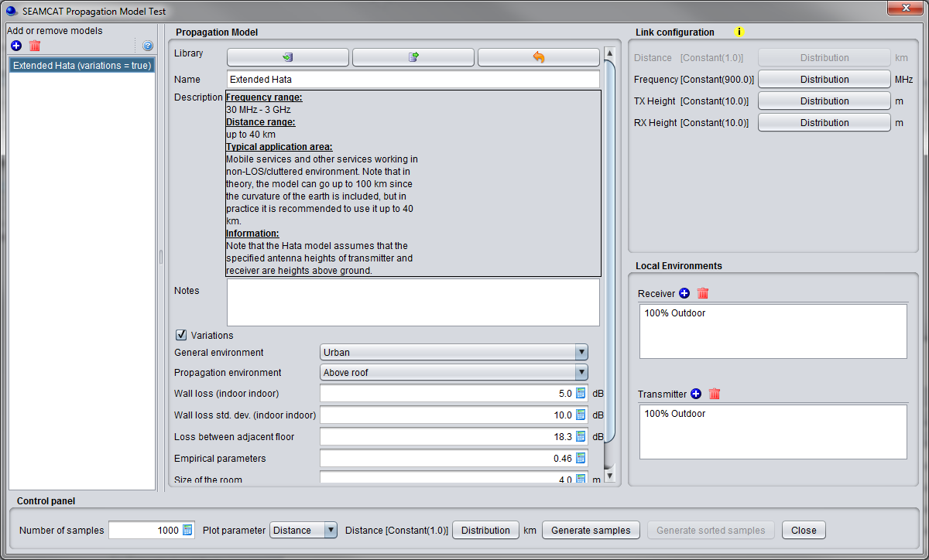
Task: Open the Plot parameter dropdown
Action: click(x=303, y=530)
